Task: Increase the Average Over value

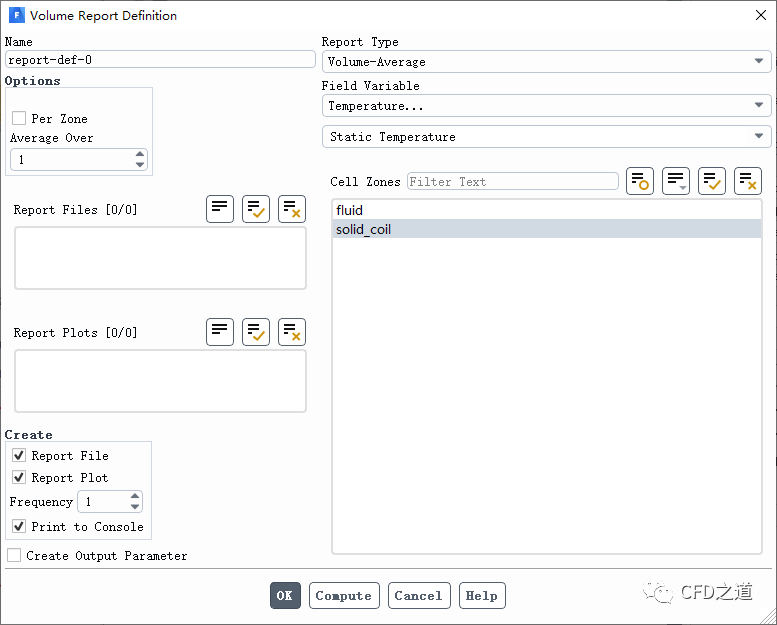Action: click(x=140, y=155)
